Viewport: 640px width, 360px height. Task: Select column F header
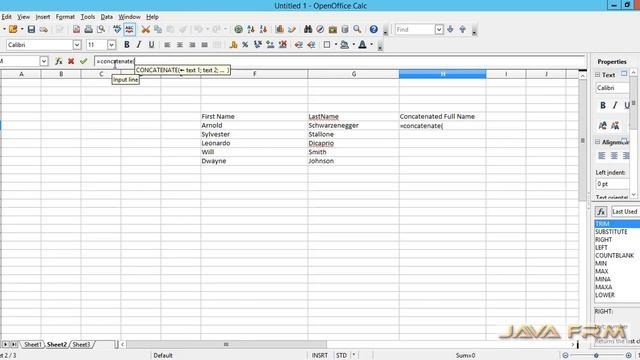[254, 74]
